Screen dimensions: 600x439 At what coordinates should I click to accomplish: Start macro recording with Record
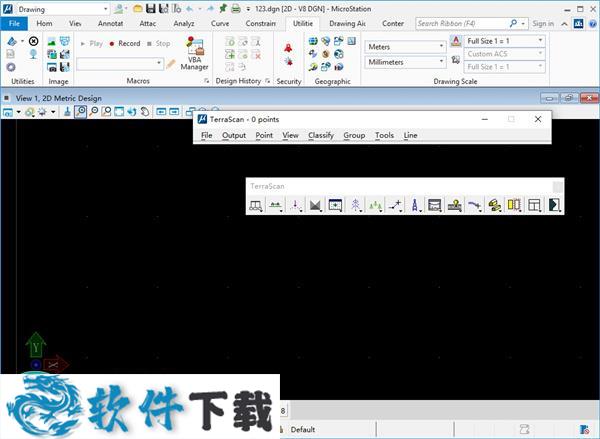pos(125,44)
